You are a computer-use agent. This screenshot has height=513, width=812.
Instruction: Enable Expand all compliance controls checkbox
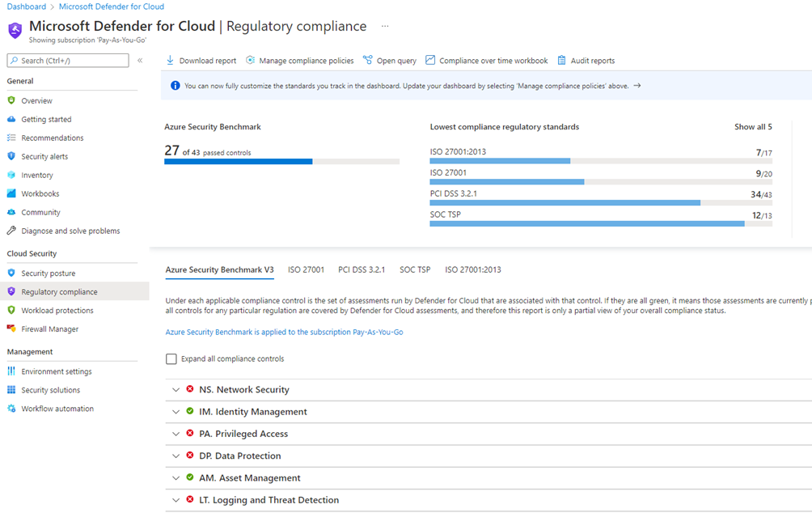click(x=171, y=359)
